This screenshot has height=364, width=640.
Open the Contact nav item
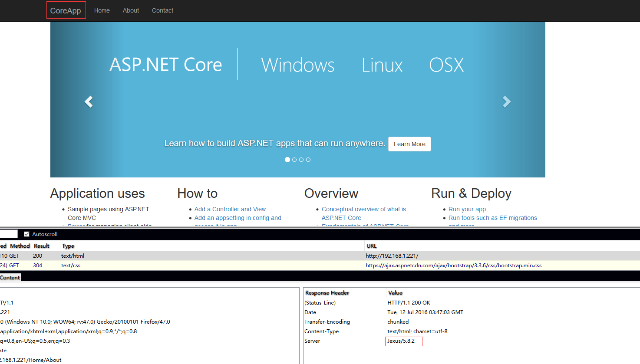(x=162, y=10)
